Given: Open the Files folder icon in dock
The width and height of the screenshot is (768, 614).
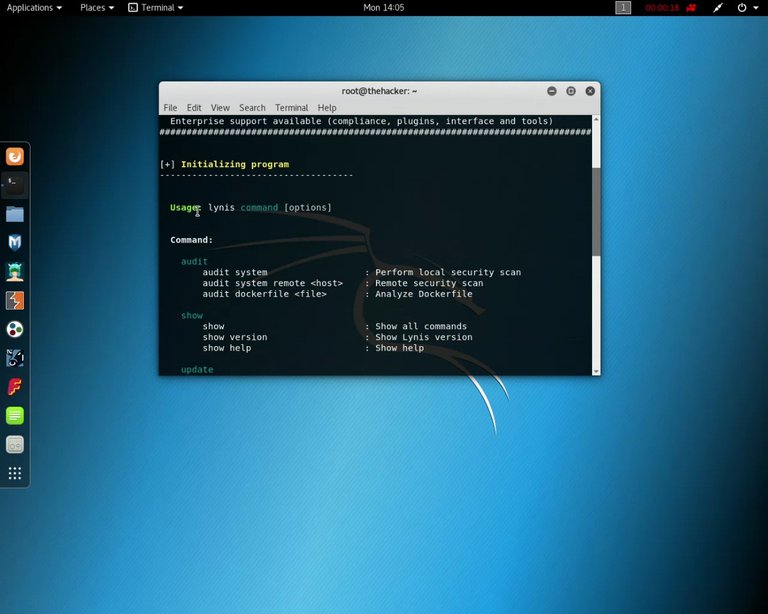Looking at the screenshot, I should coord(15,214).
